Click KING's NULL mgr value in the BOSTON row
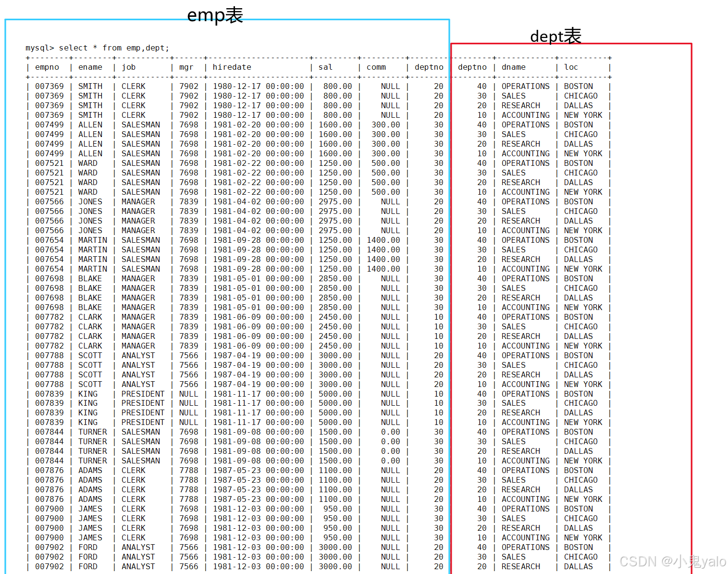This screenshot has height=574, width=728. 189,394
